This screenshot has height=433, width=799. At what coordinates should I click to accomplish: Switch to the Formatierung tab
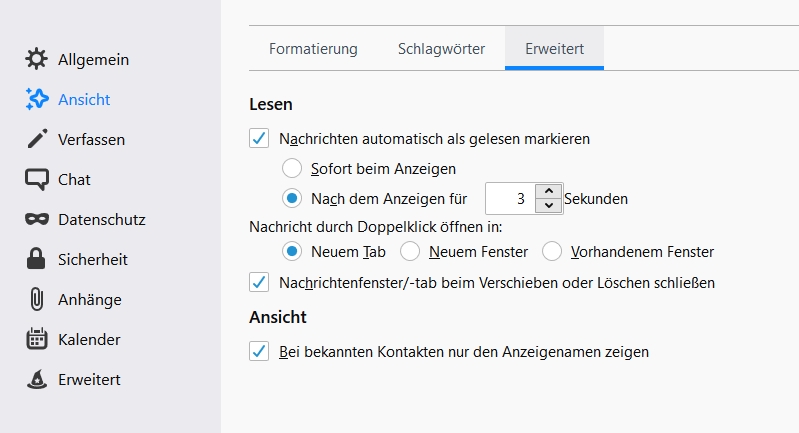pos(313,48)
